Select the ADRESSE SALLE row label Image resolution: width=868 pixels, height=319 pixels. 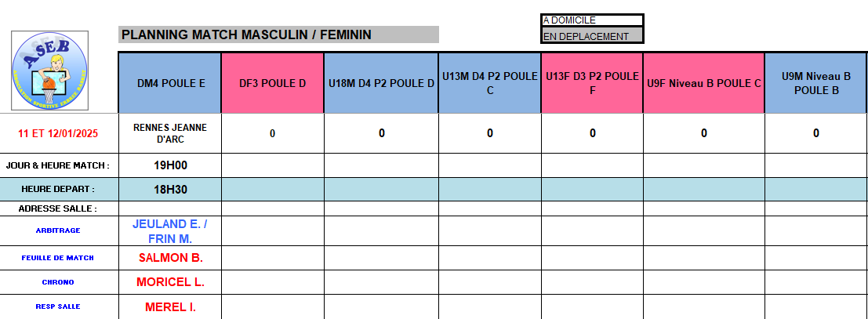point(58,208)
